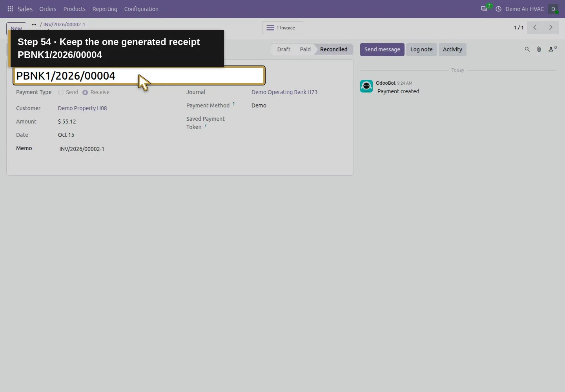Open the Reporting menu
This screenshot has width=565, height=392.
click(105, 9)
